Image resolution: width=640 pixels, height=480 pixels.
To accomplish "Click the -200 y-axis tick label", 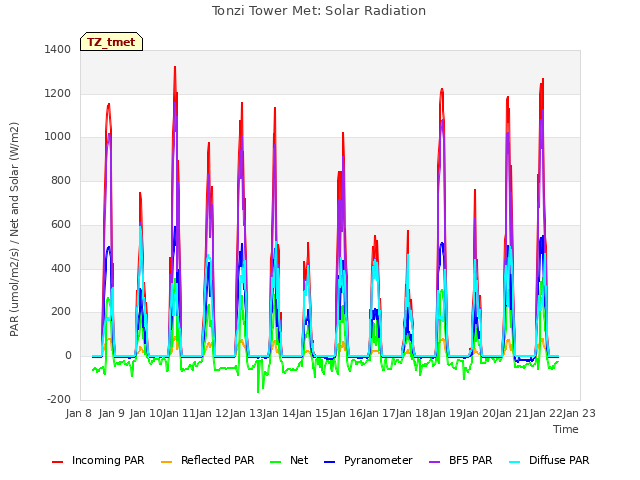I will click(59, 400).
